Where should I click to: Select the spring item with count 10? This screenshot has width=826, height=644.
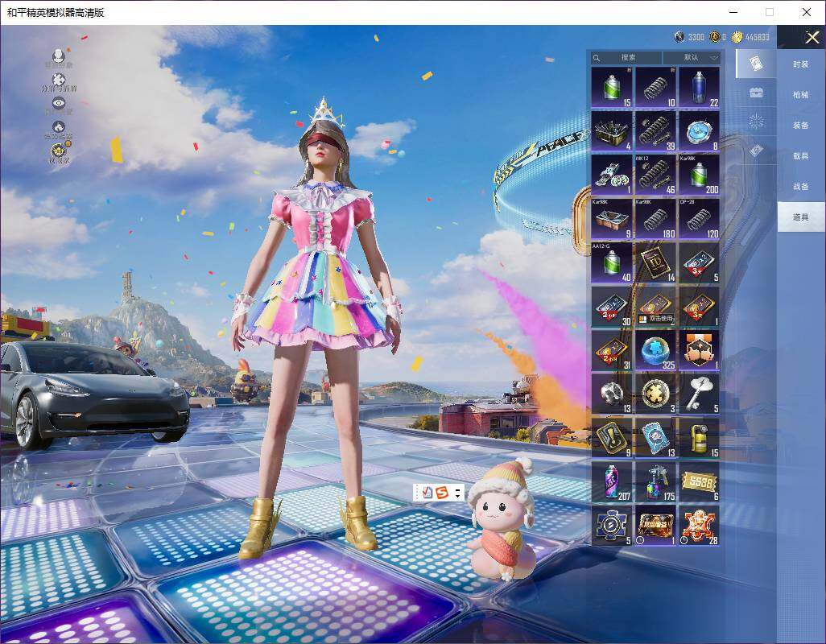pyautogui.click(x=655, y=88)
